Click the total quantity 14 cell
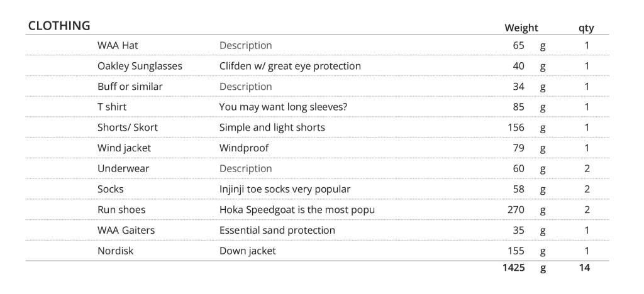This screenshot has width=644, height=294. (584, 268)
